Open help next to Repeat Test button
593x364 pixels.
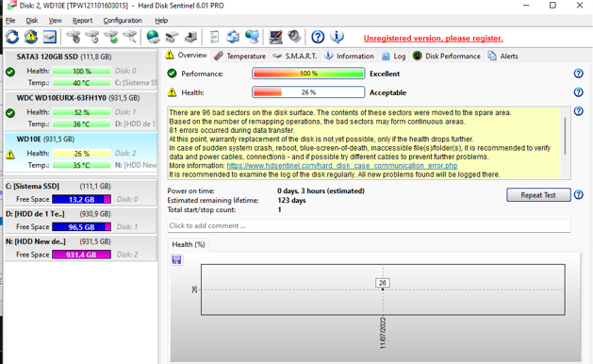pos(578,195)
